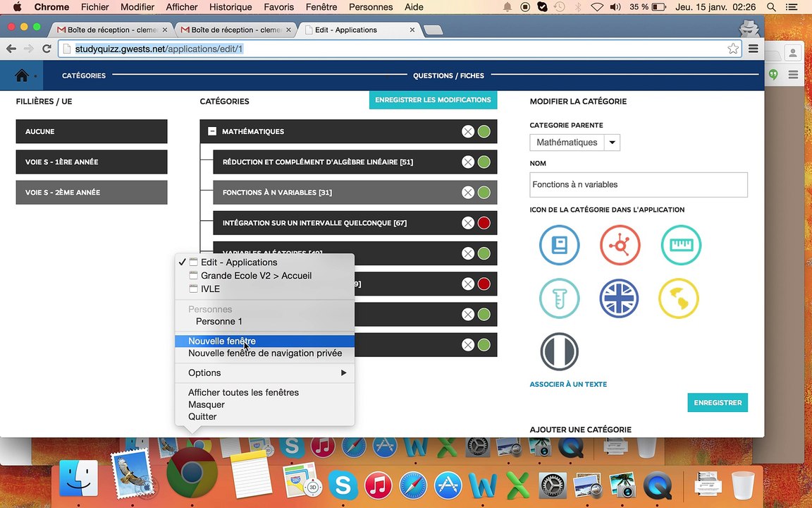Open Notes from the dock
The height and width of the screenshot is (508, 812).
(x=251, y=476)
